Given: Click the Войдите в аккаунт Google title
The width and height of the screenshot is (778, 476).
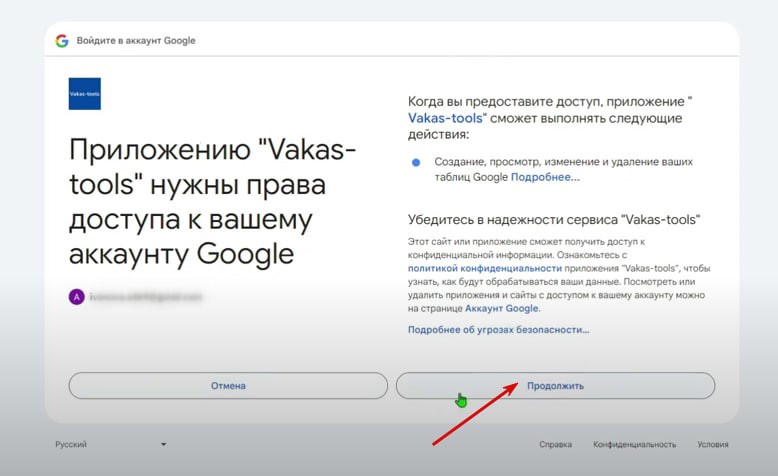Looking at the screenshot, I should click(136, 41).
